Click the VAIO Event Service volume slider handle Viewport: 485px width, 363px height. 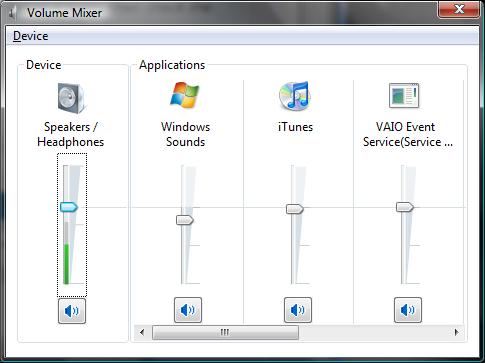coord(405,207)
